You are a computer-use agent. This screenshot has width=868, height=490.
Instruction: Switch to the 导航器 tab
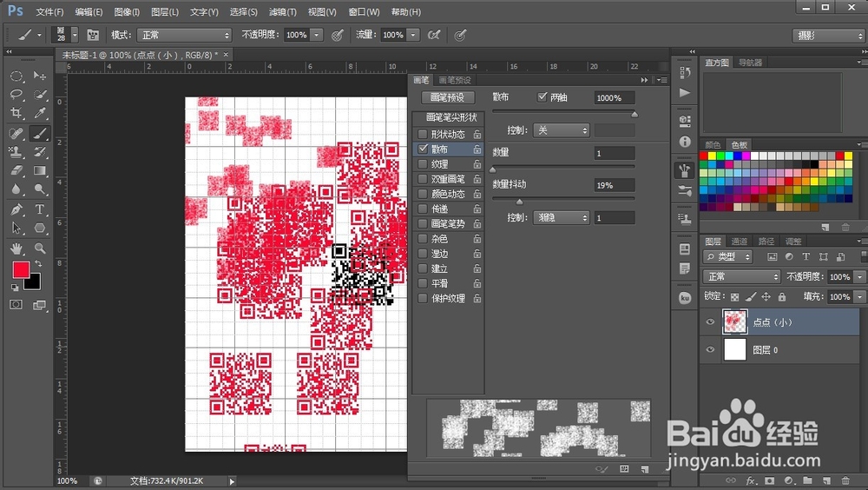pyautogui.click(x=750, y=63)
